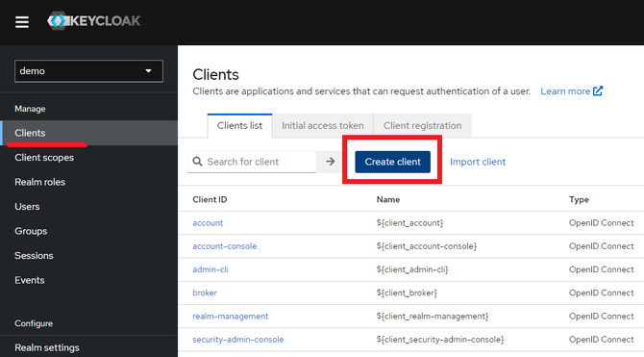Expand the demo realm dropdown
This screenshot has width=644, height=357.
88,71
